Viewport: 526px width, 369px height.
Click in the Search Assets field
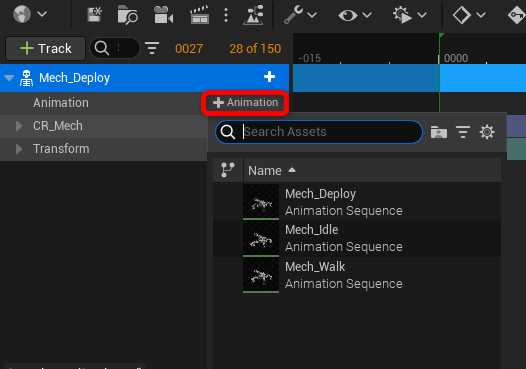[319, 132]
